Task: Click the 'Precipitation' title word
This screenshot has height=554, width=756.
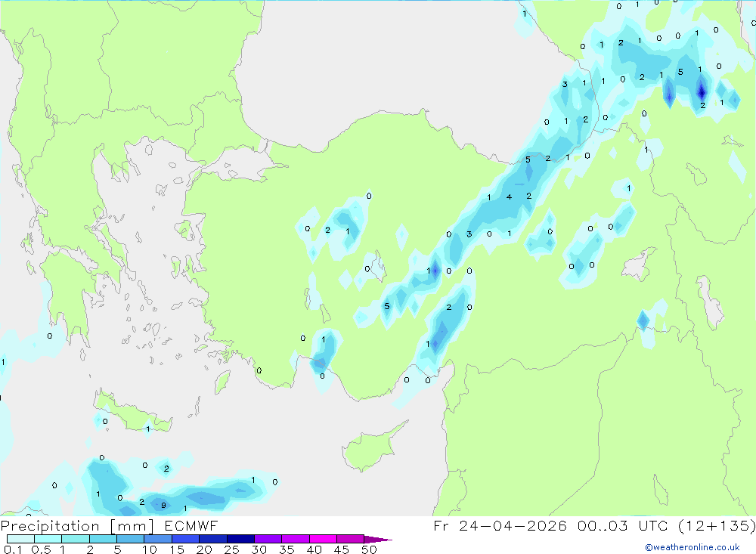Action: [x=50, y=525]
